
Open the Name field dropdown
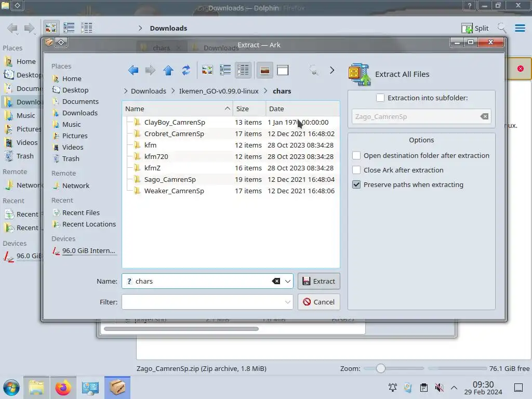tap(288, 281)
